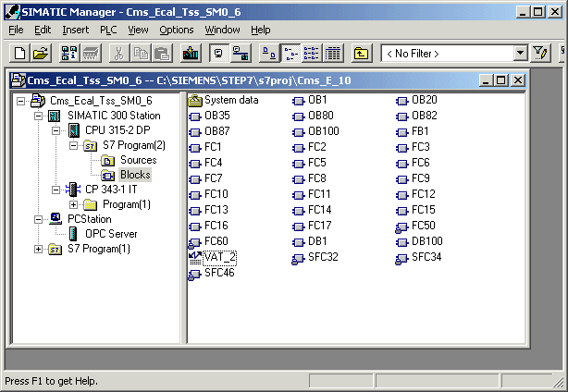Collapse the S7 Program(2) node

tap(73, 145)
